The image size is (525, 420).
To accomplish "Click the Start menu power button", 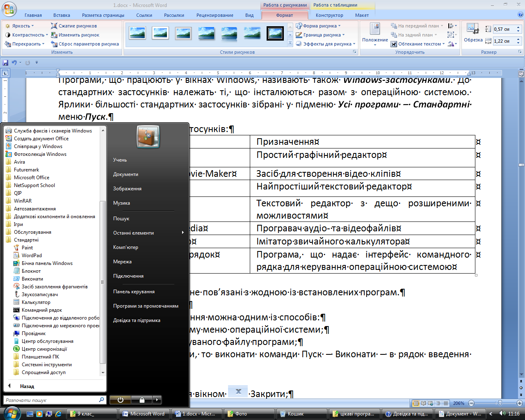I will pos(120,400).
